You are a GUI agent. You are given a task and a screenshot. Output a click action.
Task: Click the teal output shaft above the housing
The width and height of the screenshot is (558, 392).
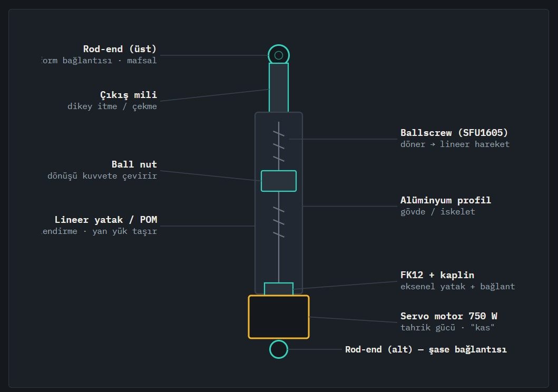[x=279, y=87]
